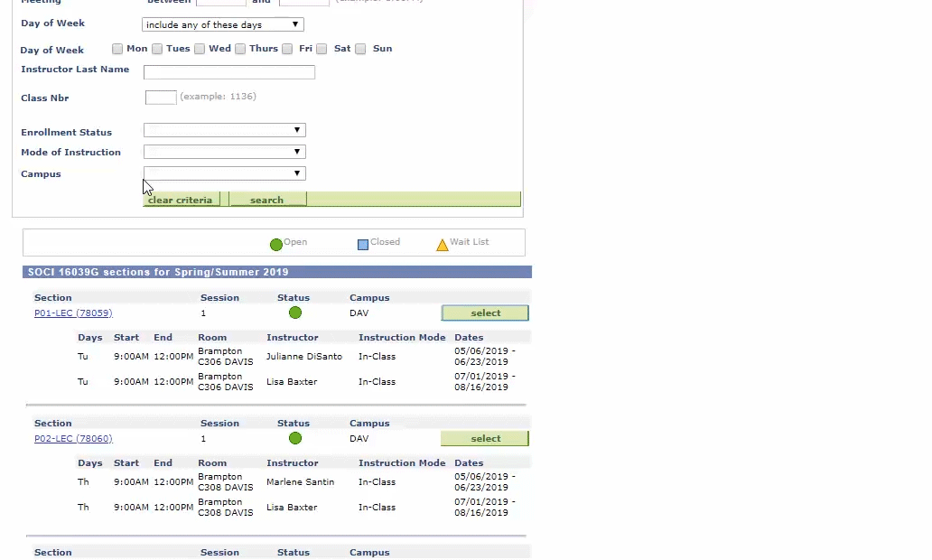
Task: Open the P02-LEC (78060) section link
Action: click(x=73, y=438)
